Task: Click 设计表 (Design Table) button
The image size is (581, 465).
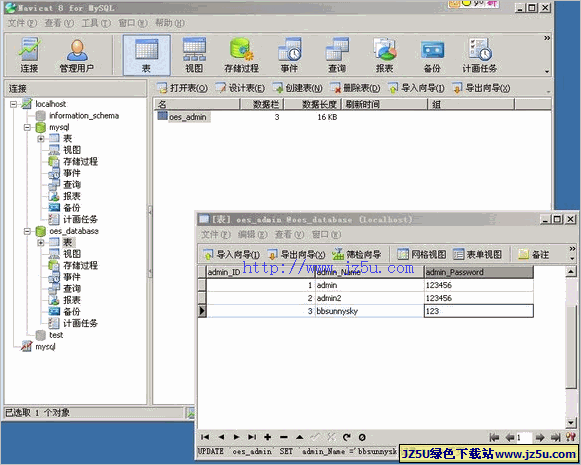Action: (x=240, y=88)
